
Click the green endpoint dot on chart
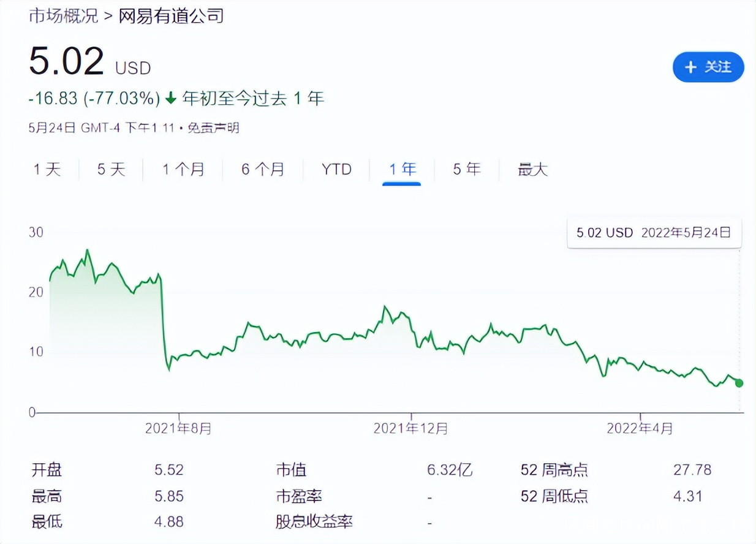click(x=739, y=383)
